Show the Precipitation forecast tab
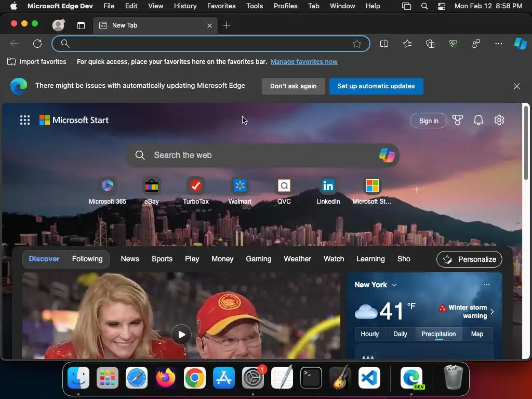The width and height of the screenshot is (532, 399). (x=438, y=334)
